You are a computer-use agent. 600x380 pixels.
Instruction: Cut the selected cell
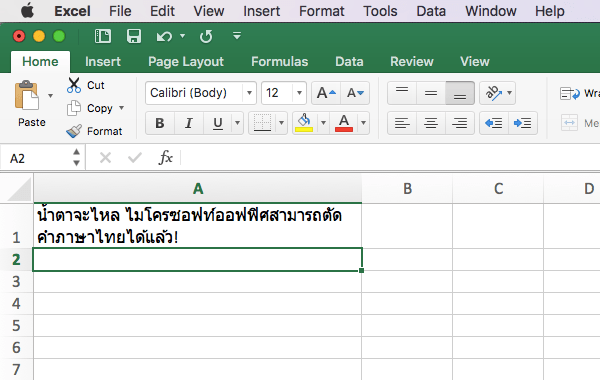[85, 85]
